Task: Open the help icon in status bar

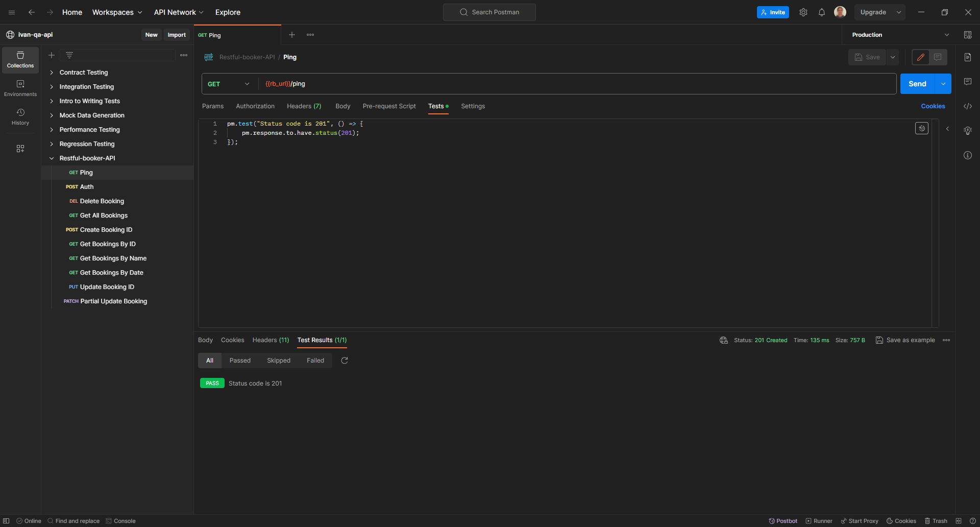Action: tap(973, 521)
